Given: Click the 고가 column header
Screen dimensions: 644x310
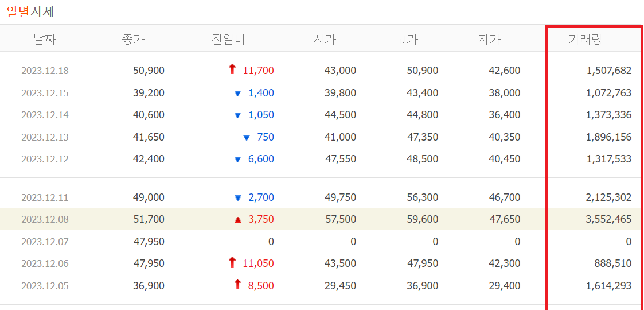Looking at the screenshot, I should pos(407,40).
